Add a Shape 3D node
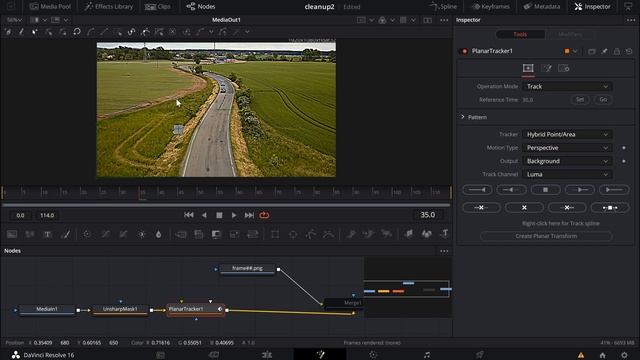Image resolution: width=640 pixels, height=360 pixels. [427, 233]
